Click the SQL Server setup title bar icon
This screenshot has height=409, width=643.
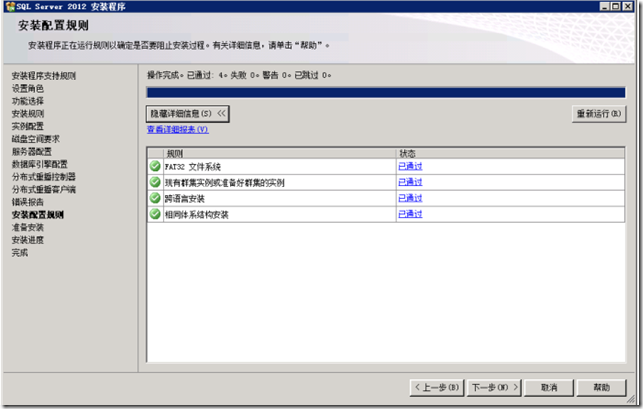click(x=11, y=7)
